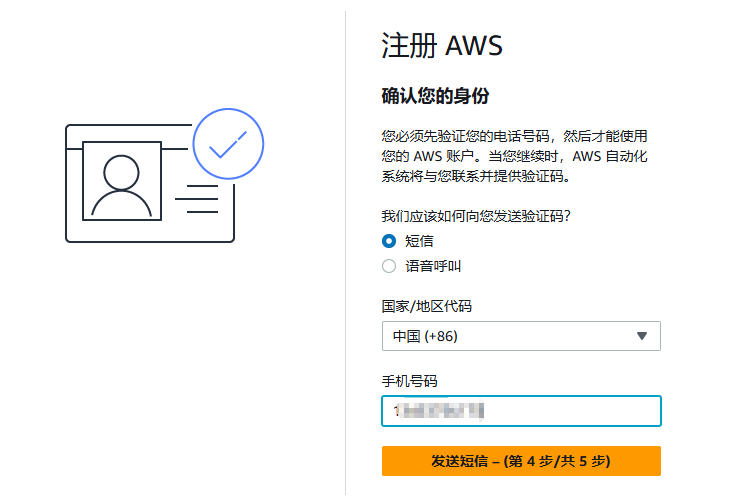
Task: Click the 手机号码 input field
Action: (x=570, y=411)
